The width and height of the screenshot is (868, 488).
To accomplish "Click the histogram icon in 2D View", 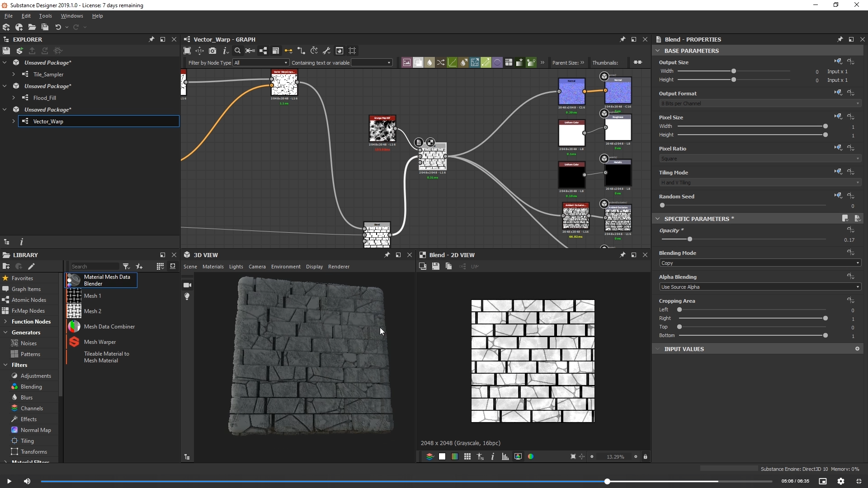I will pyautogui.click(x=505, y=456).
